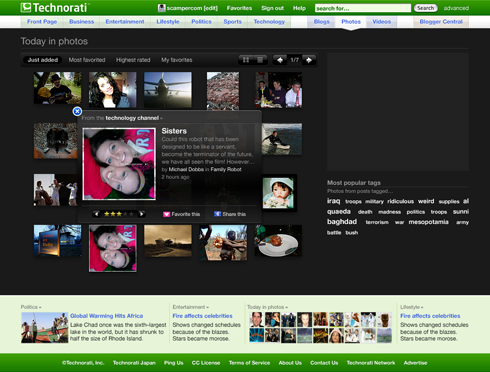Open the Lifestyle tab
This screenshot has width=490, height=372.
[x=168, y=22]
